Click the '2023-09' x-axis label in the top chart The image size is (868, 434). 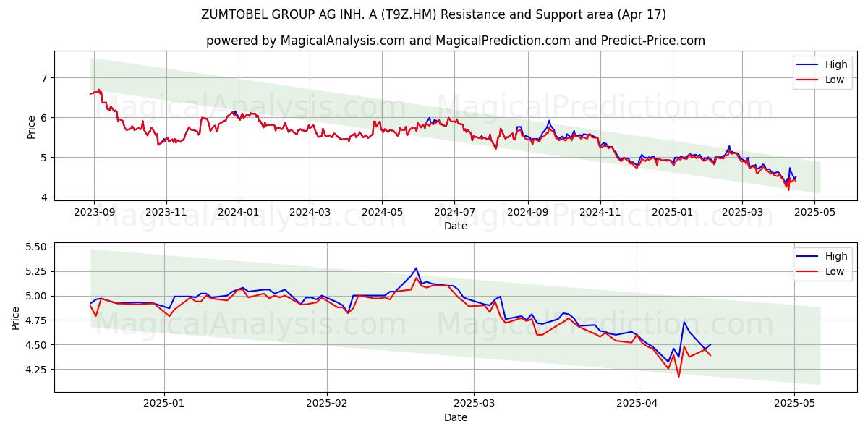(x=93, y=213)
